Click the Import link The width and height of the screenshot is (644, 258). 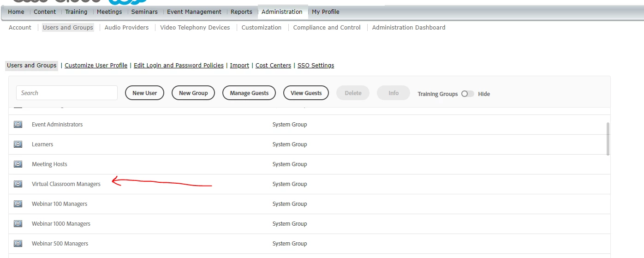(239, 66)
